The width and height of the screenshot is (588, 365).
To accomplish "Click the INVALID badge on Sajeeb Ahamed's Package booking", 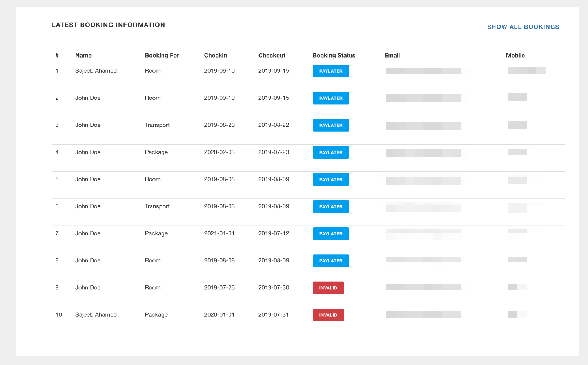I will pos(328,314).
